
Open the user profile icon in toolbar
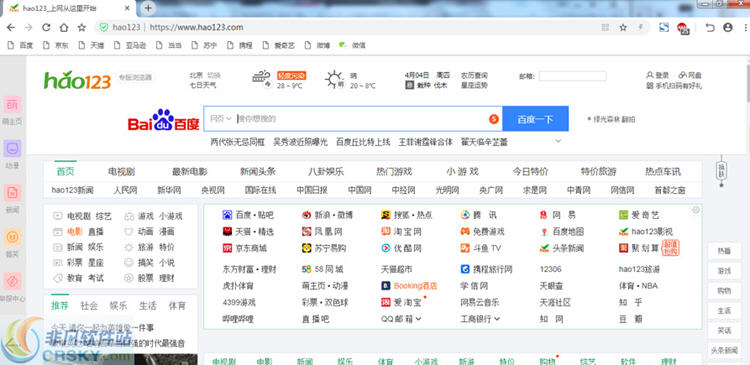tap(728, 27)
